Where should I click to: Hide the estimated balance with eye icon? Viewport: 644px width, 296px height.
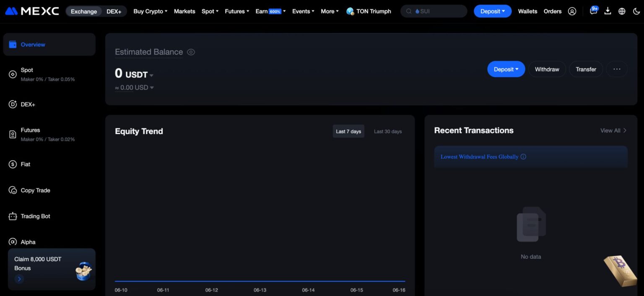(191, 52)
